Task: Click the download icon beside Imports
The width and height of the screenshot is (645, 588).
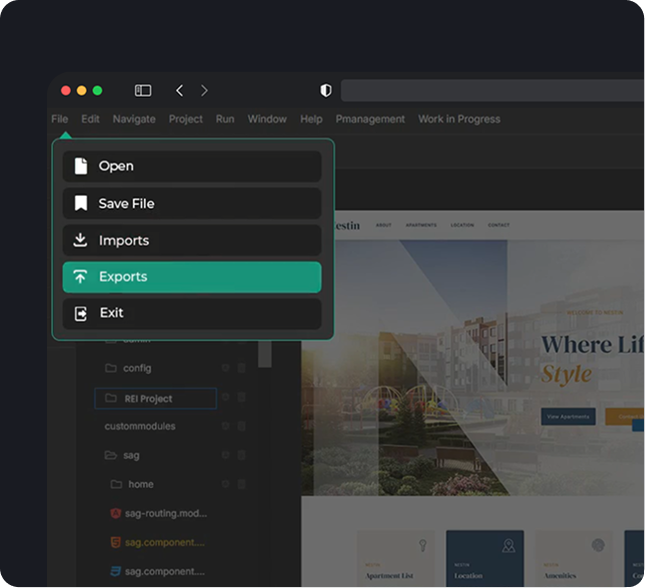Action: click(80, 240)
